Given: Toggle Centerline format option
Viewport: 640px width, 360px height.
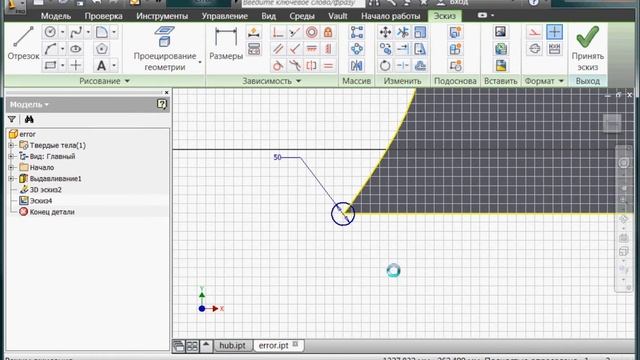Looking at the screenshot, I should coord(534,49).
